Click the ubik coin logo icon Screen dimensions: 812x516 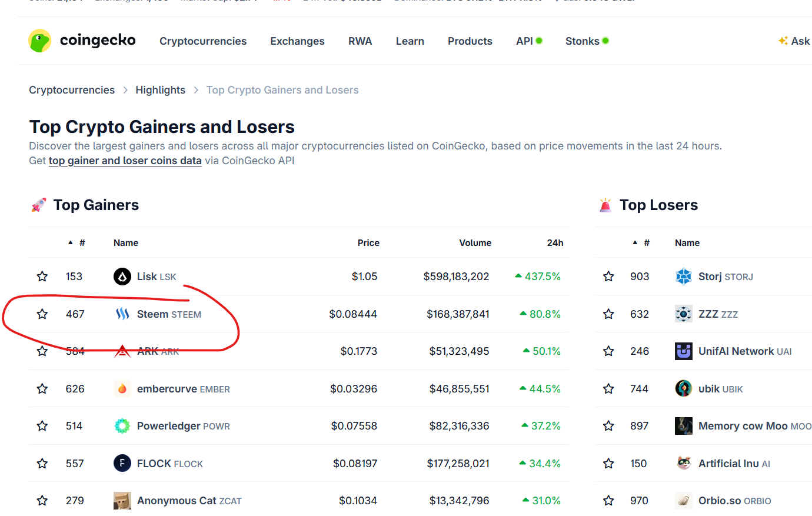tap(684, 389)
